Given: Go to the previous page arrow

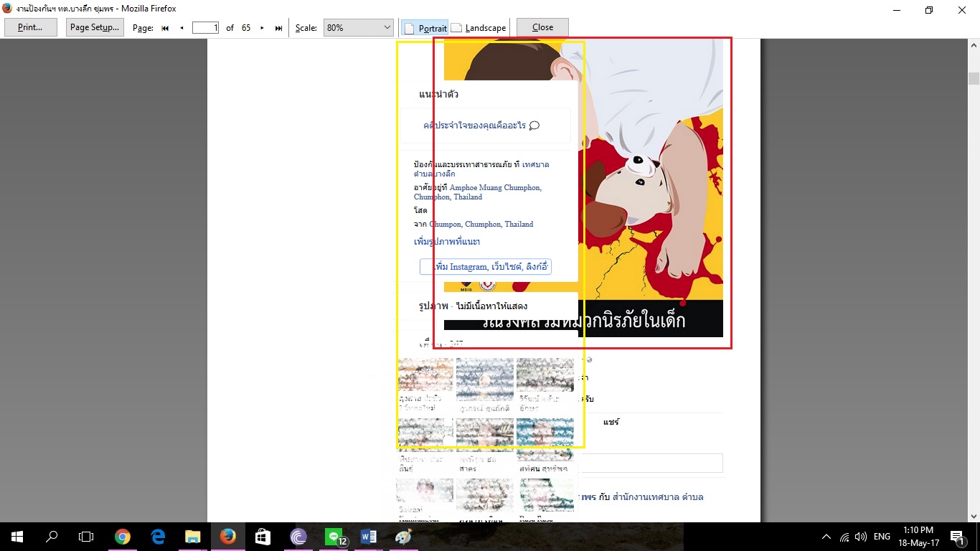Looking at the screenshot, I should (182, 28).
